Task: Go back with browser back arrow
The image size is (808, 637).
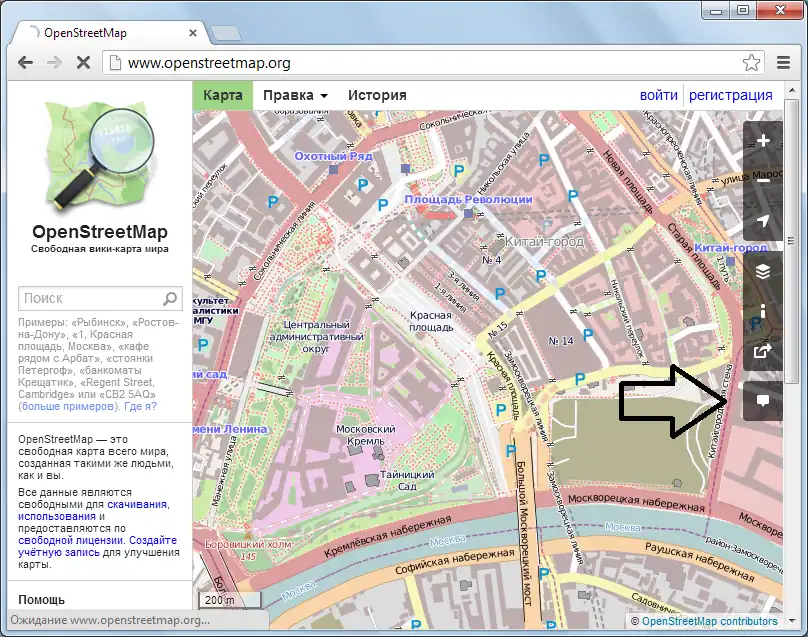Action: (x=25, y=63)
